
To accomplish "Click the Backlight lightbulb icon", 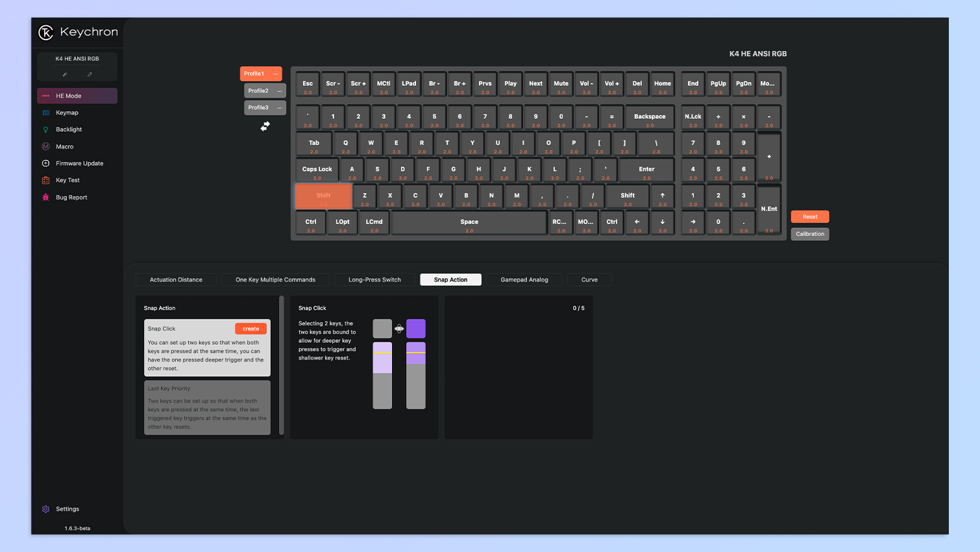I will coord(45,130).
